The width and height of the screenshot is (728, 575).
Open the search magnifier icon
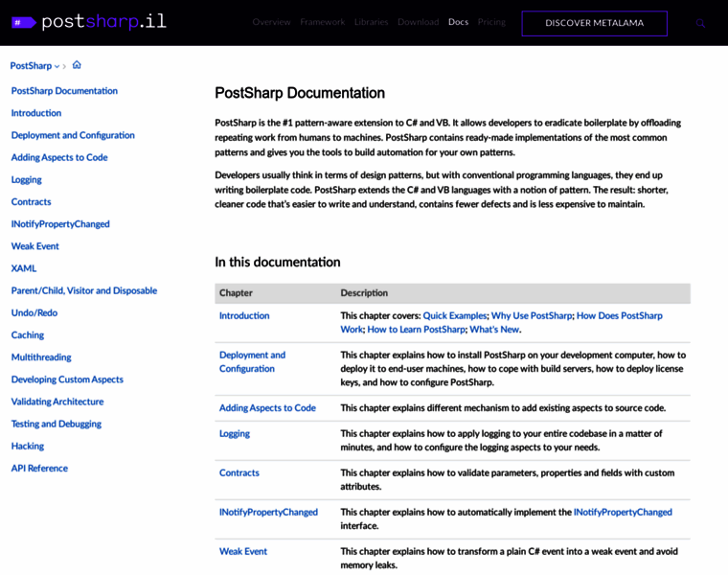700,23
